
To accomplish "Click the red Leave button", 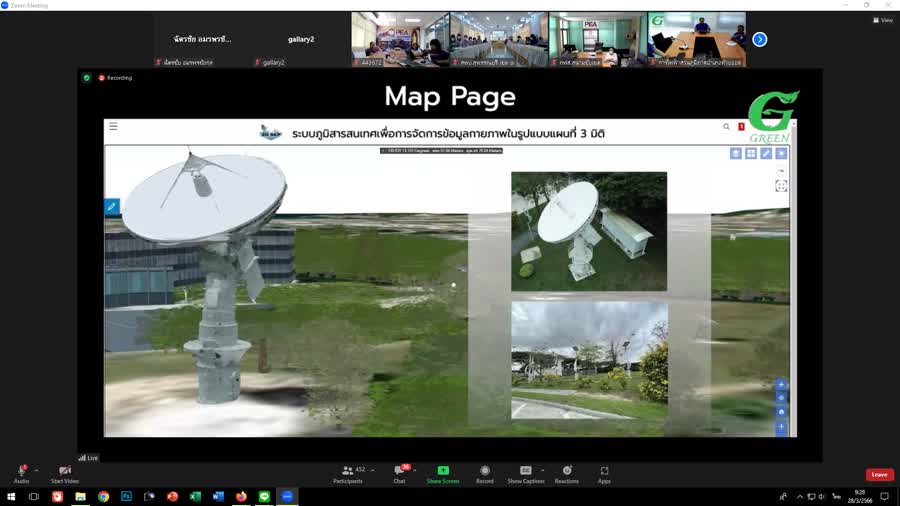I will [879, 474].
